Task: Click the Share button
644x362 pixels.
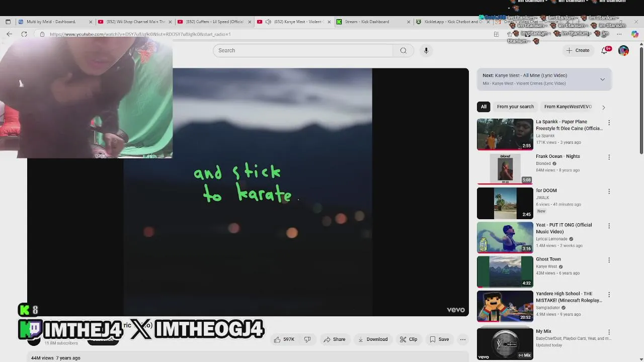Action: pos(335,339)
